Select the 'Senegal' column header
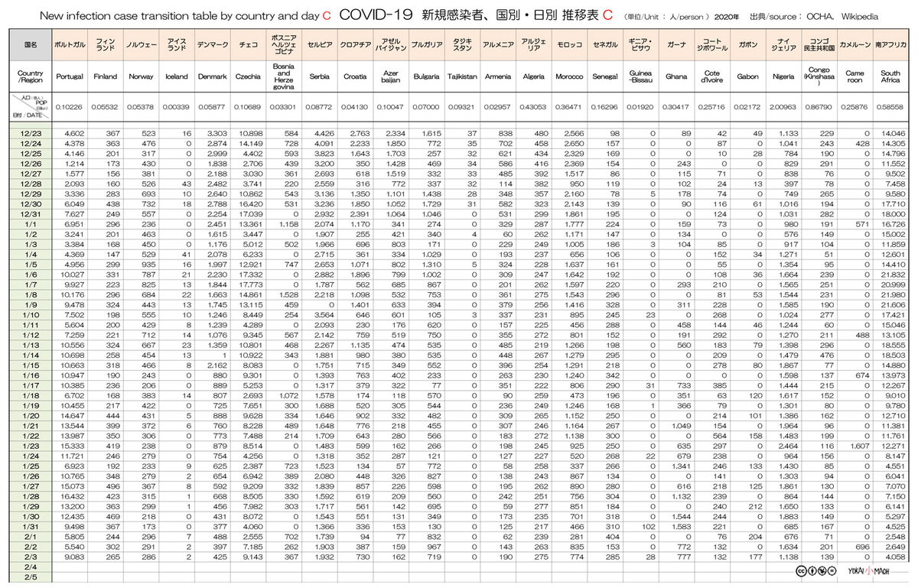This screenshot has width=918, height=588. [605, 77]
